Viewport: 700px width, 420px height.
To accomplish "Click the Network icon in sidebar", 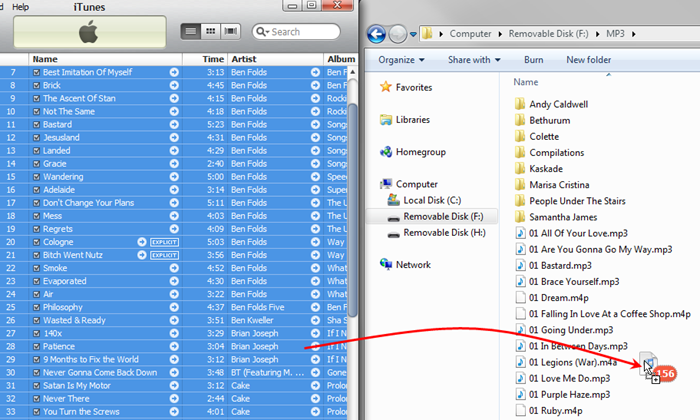I will [x=386, y=264].
